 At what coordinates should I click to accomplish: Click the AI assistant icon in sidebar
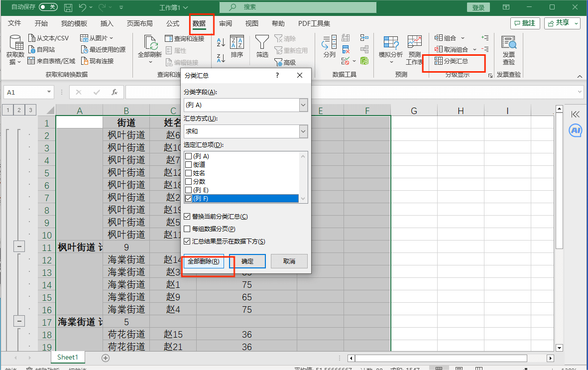click(575, 130)
